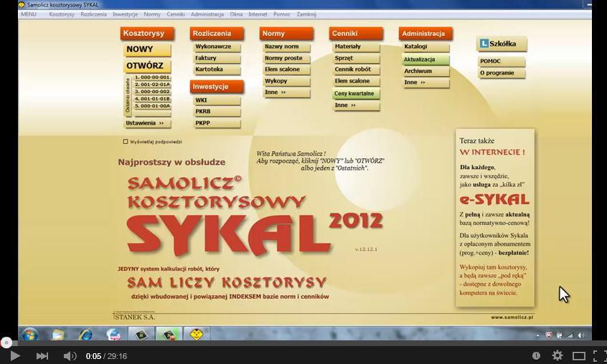Open the fourth taskbar app with blue-pink icon
The height and width of the screenshot is (364, 607).
(x=113, y=334)
